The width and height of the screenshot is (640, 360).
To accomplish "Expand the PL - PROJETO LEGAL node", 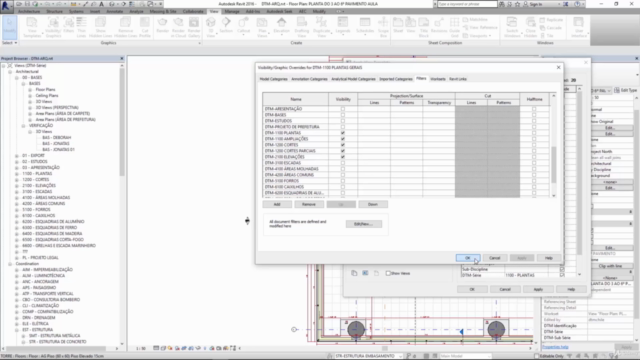I will (17, 258).
